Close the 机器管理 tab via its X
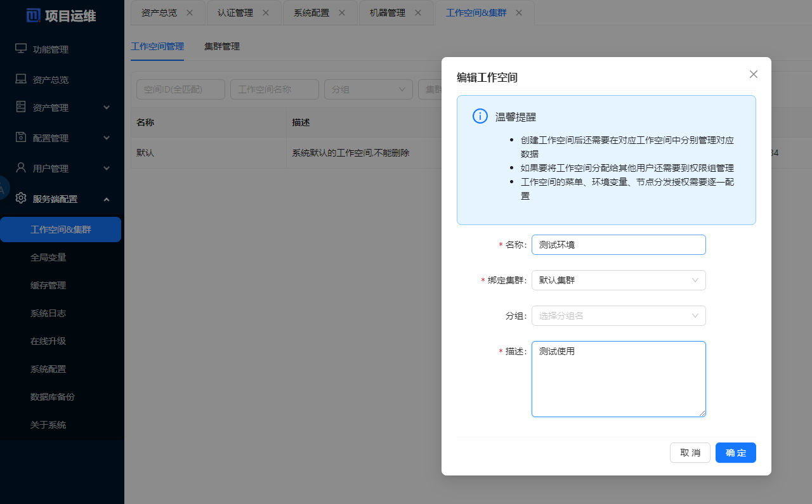The width and height of the screenshot is (812, 504). coord(417,13)
